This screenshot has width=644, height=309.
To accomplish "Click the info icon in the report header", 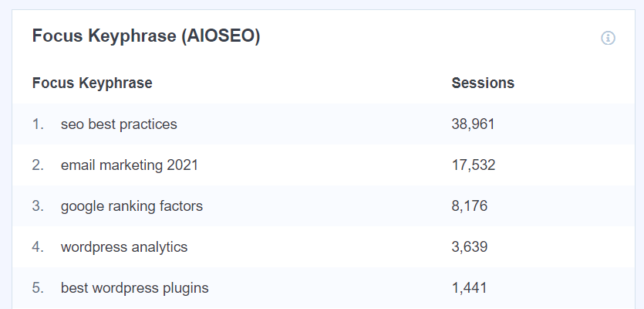I will pyautogui.click(x=608, y=38).
